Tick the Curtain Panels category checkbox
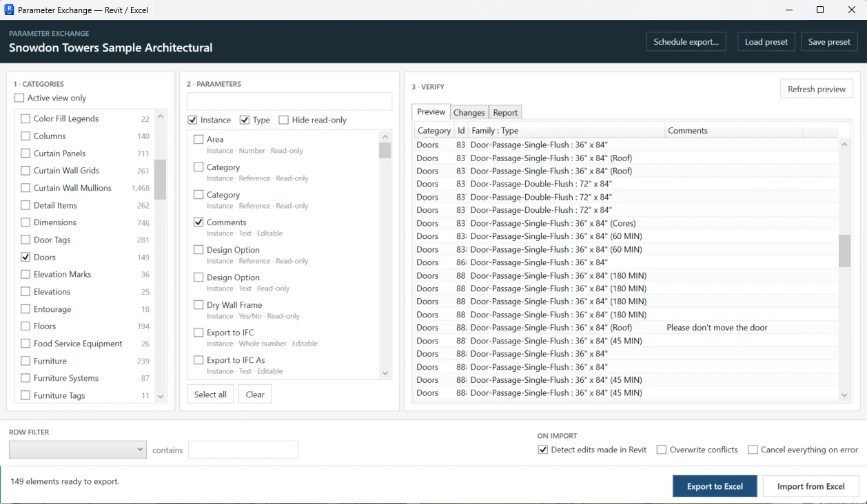 coord(25,153)
